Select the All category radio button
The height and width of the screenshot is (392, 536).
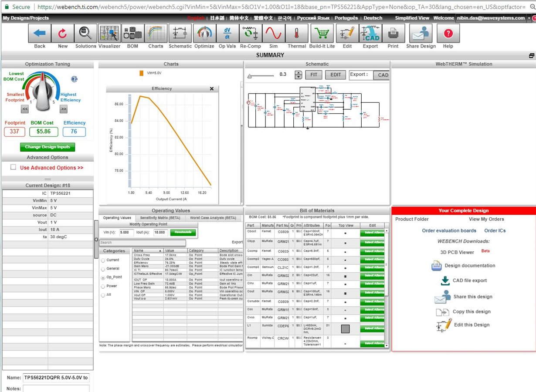[x=103, y=295]
